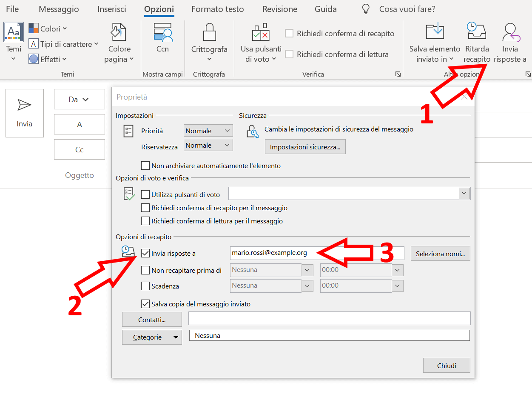Open the Scadenza time dropdown
The image size is (532, 397).
click(397, 286)
